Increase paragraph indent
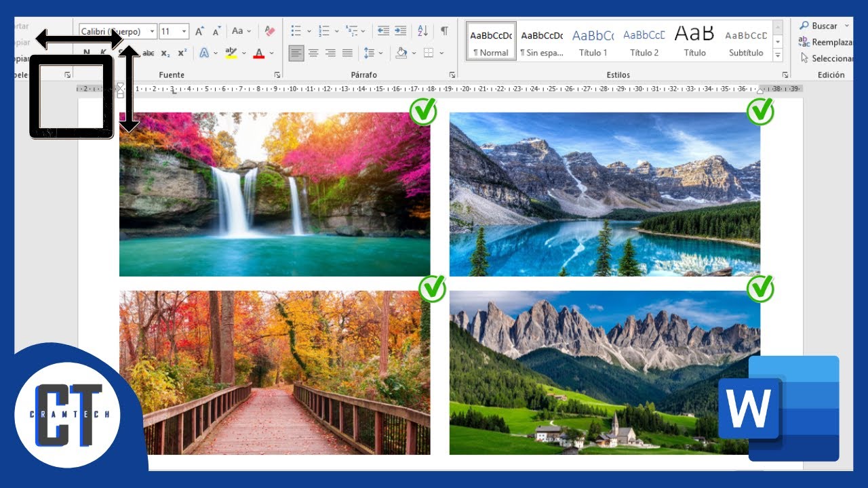Image resolution: width=868 pixels, height=488 pixels. tap(401, 31)
